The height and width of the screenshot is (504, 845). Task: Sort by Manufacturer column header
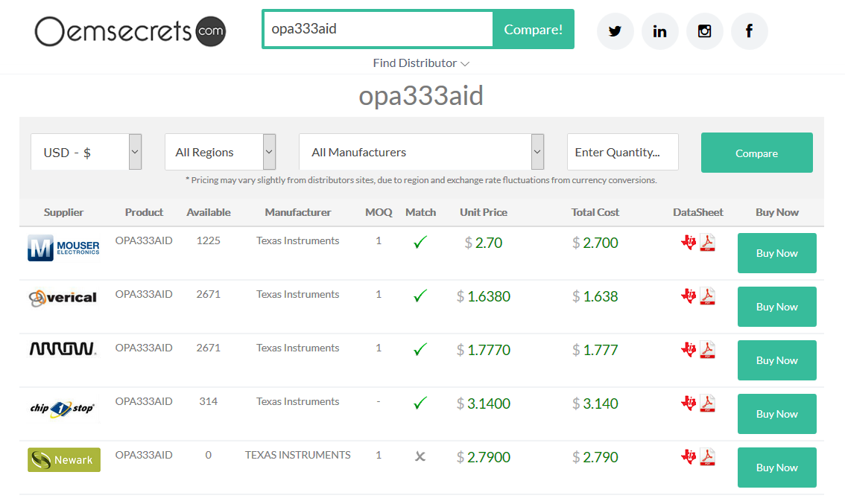click(298, 212)
